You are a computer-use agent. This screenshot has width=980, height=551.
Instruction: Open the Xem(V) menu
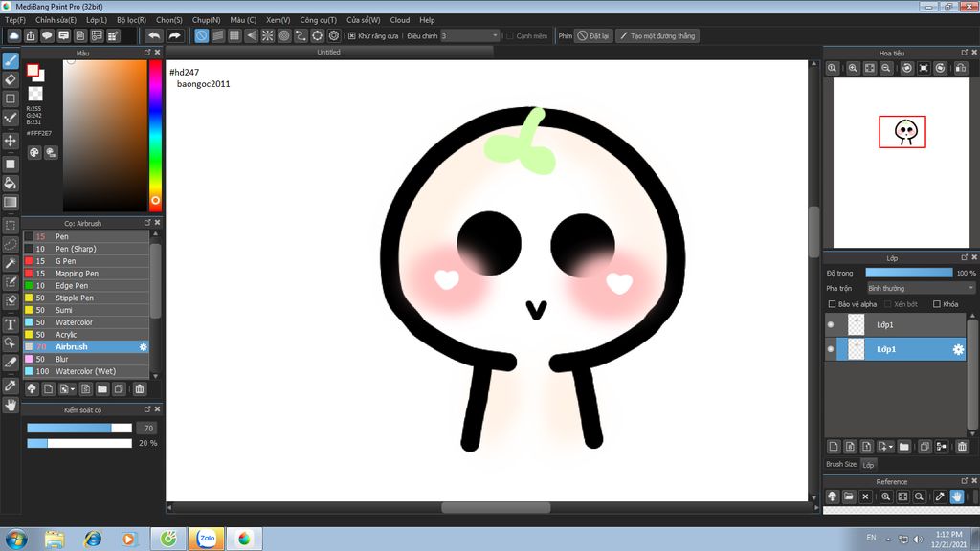click(278, 20)
